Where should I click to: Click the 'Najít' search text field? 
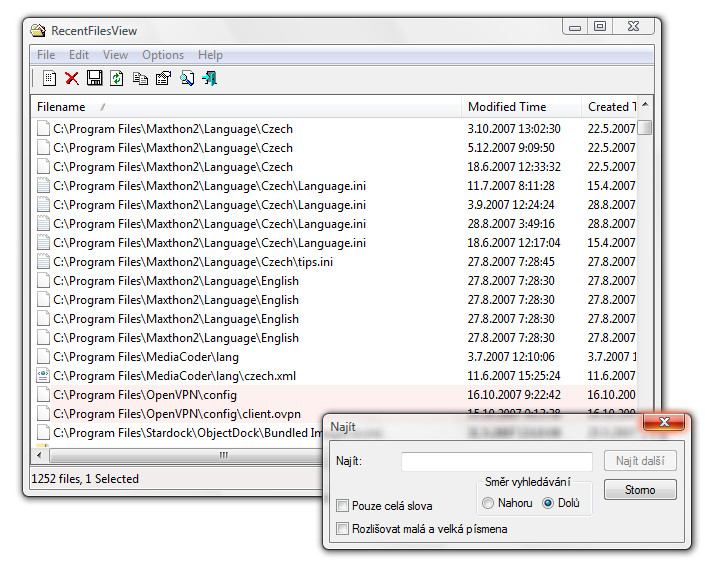click(x=497, y=461)
